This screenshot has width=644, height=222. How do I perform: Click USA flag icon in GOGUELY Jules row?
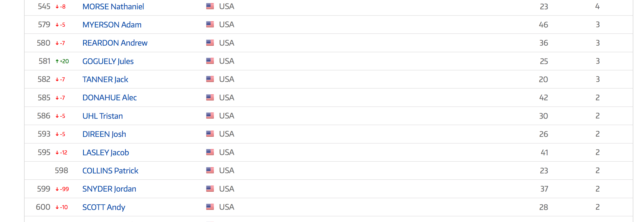tap(210, 61)
